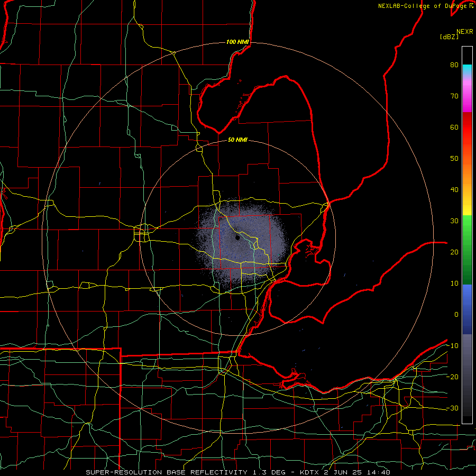Click the 10 dBZ scale value

(454, 283)
